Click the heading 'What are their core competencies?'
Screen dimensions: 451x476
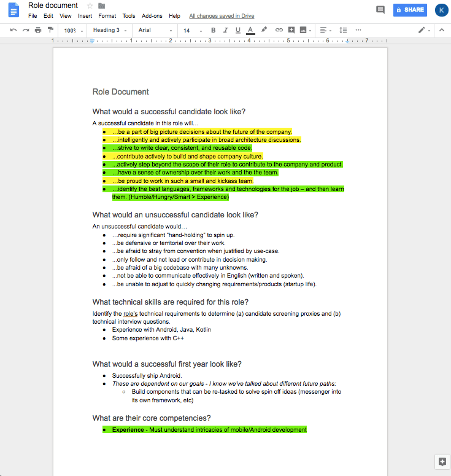coord(152,418)
